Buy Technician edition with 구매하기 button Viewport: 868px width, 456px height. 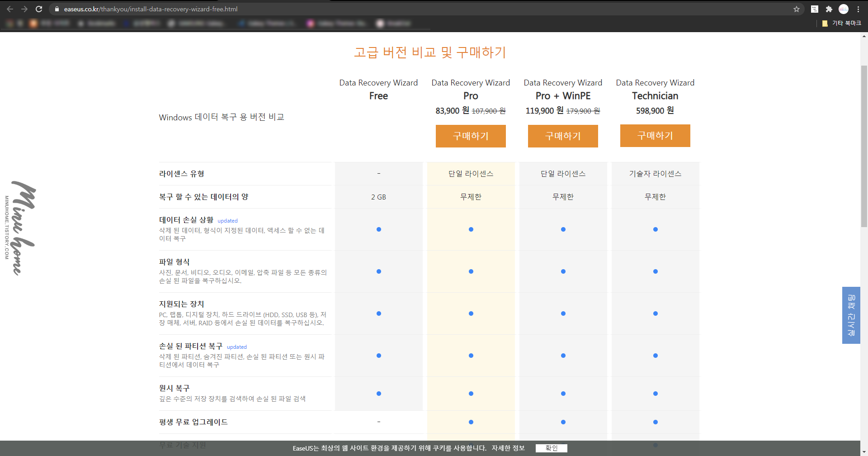click(x=655, y=136)
